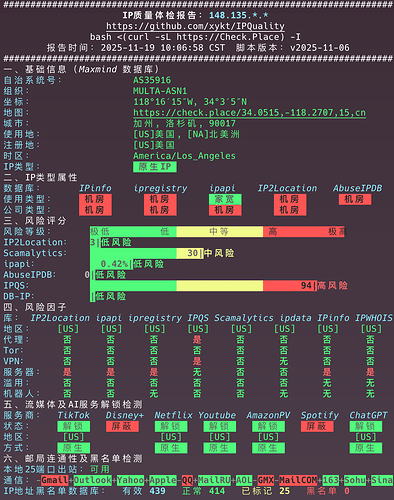Click the red 是 in 代理 row
The width and height of the screenshot is (394, 500).
(x=197, y=340)
